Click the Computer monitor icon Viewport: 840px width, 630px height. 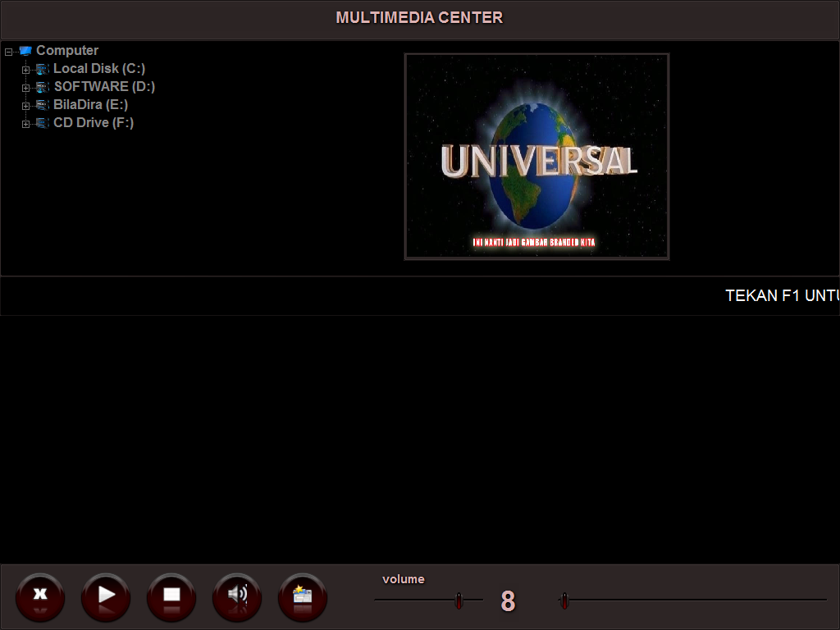pyautogui.click(x=25, y=51)
